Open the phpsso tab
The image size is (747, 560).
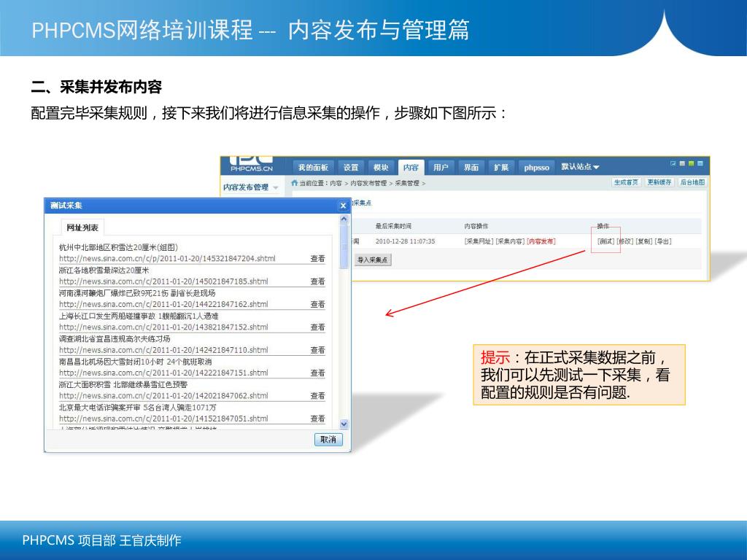[x=536, y=168]
